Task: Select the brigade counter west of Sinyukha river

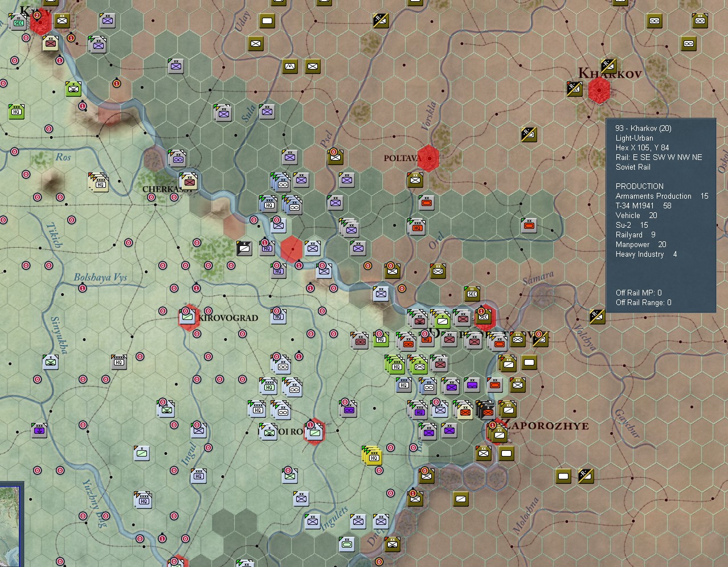Action: [x=51, y=361]
